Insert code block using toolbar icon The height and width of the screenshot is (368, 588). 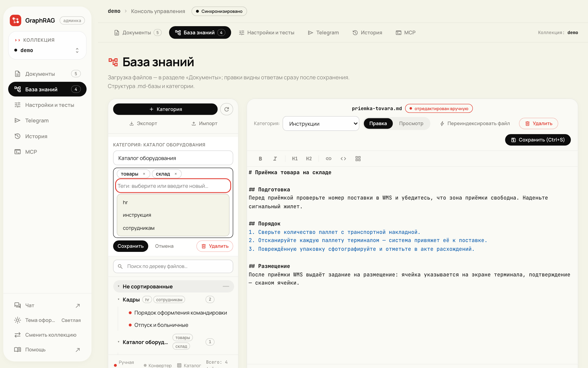coord(343,159)
